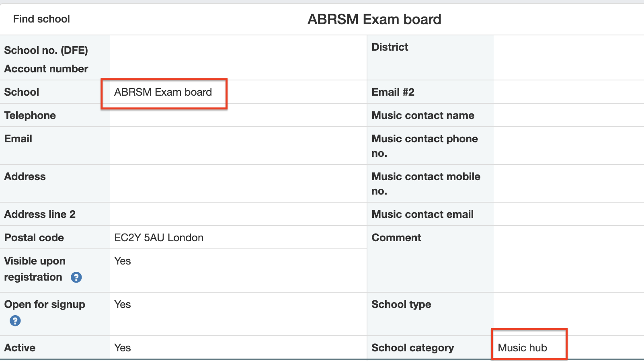Click the Music contact name label

tap(423, 115)
